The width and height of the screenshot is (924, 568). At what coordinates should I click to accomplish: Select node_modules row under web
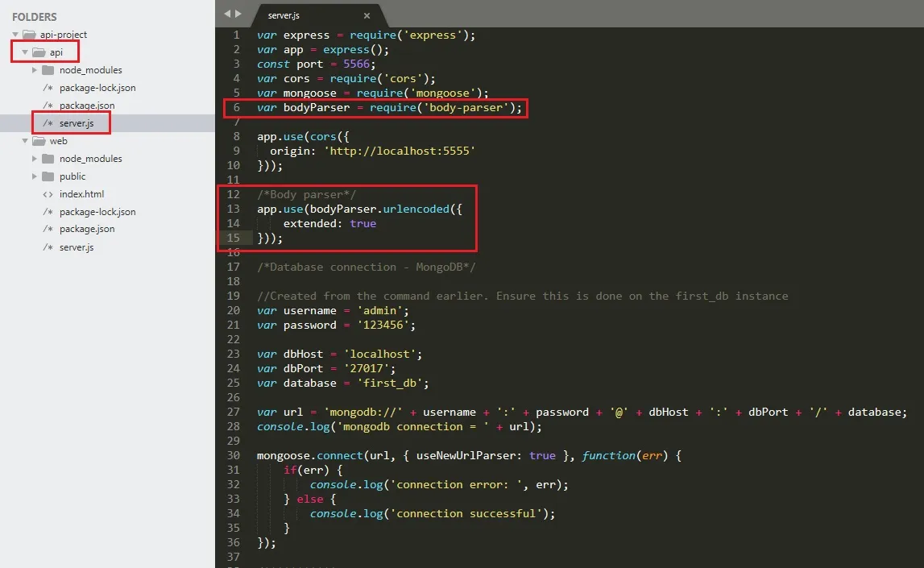(x=107, y=159)
